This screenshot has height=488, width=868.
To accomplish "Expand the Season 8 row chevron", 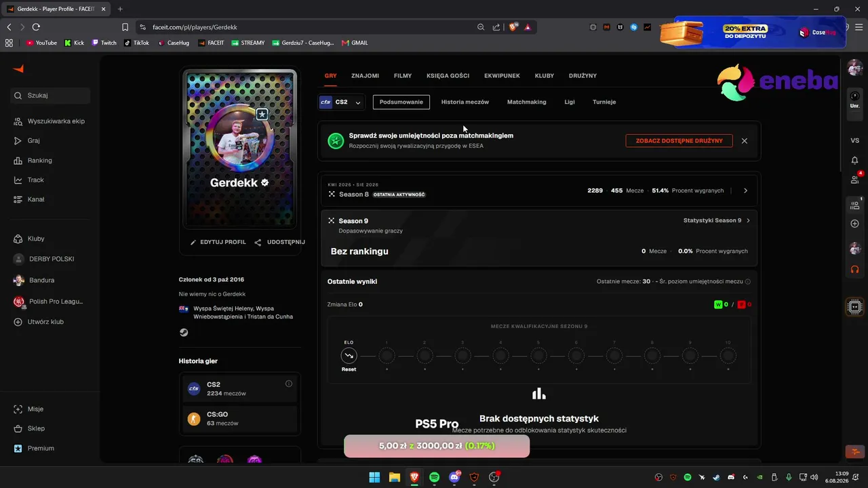I will (x=745, y=190).
